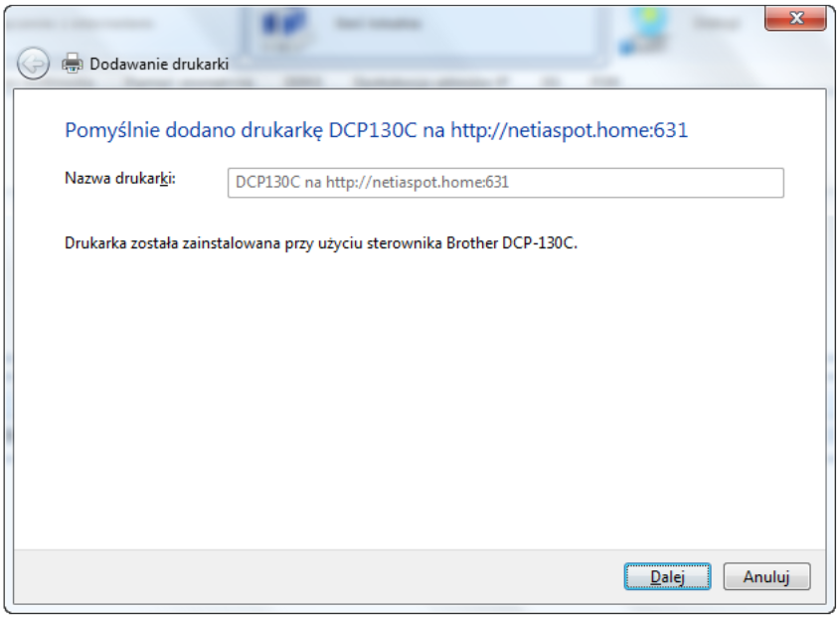Click the Drukarka została zainstalowana sentence
Screen dimensions: 840x619
[321, 243]
